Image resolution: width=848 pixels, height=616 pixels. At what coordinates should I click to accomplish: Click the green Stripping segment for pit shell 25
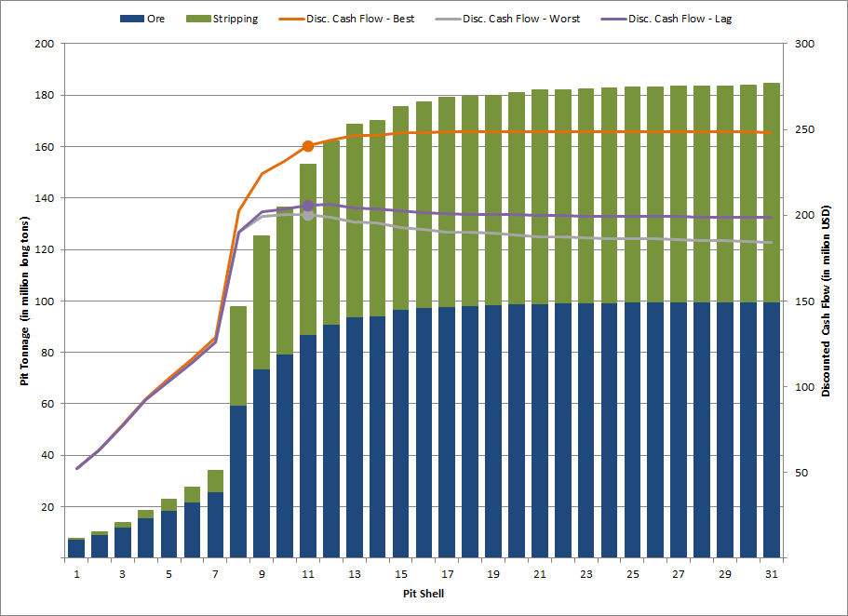633,194
